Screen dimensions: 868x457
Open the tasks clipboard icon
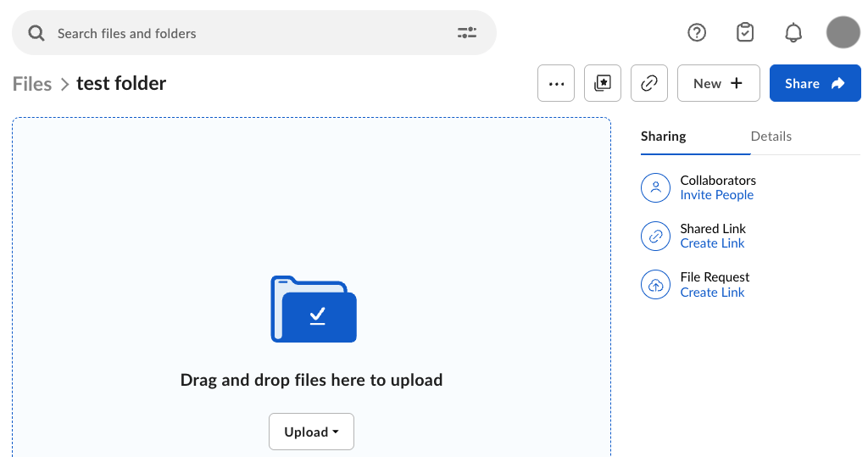[x=745, y=32]
